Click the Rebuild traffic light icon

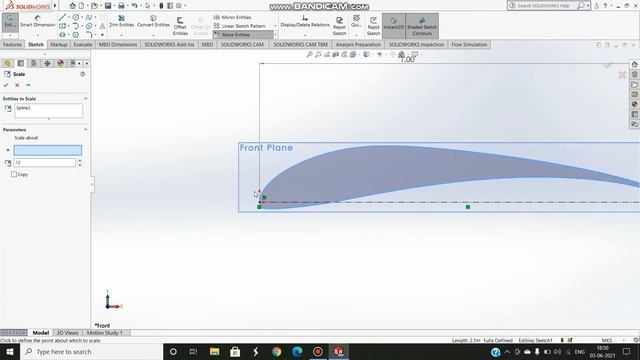[161, 6]
